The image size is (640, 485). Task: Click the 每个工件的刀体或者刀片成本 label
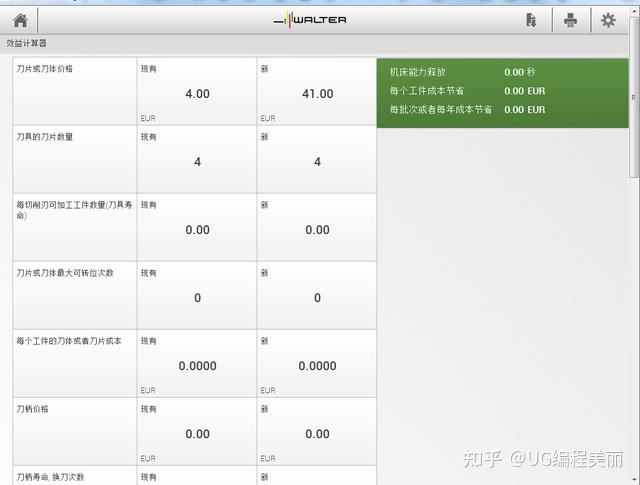[x=69, y=341]
